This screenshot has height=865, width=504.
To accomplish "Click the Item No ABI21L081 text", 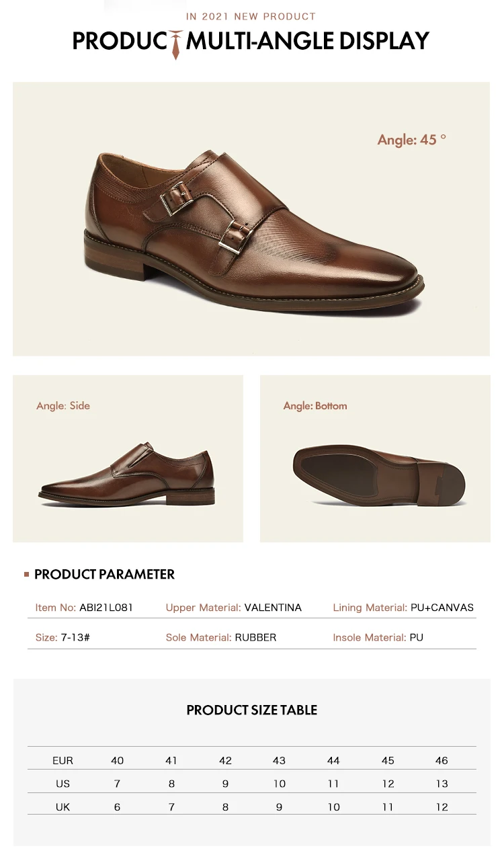I will [x=85, y=608].
